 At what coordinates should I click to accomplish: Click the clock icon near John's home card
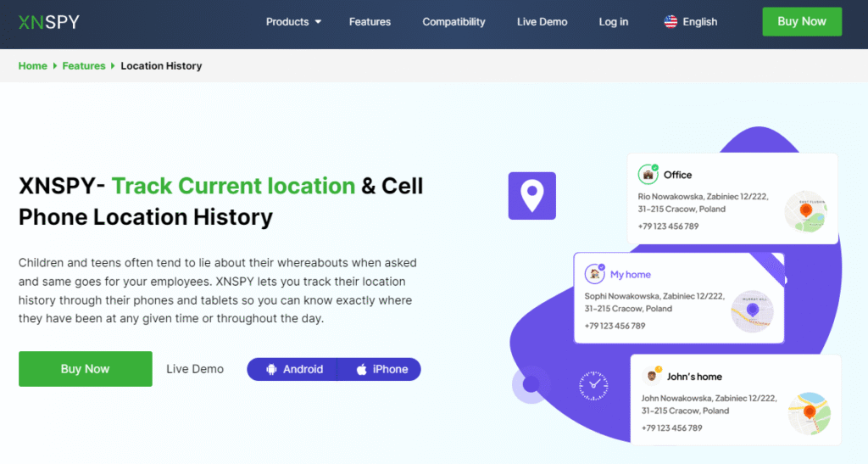click(593, 385)
